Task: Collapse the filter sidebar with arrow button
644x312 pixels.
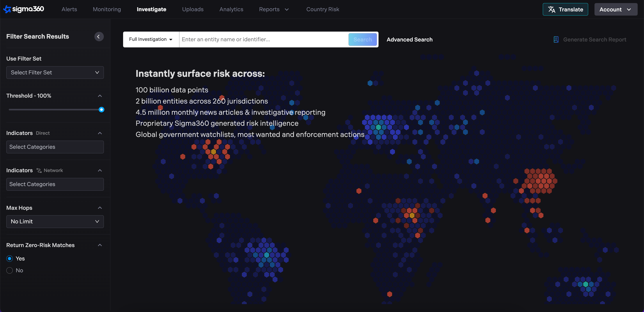Action: [99, 37]
